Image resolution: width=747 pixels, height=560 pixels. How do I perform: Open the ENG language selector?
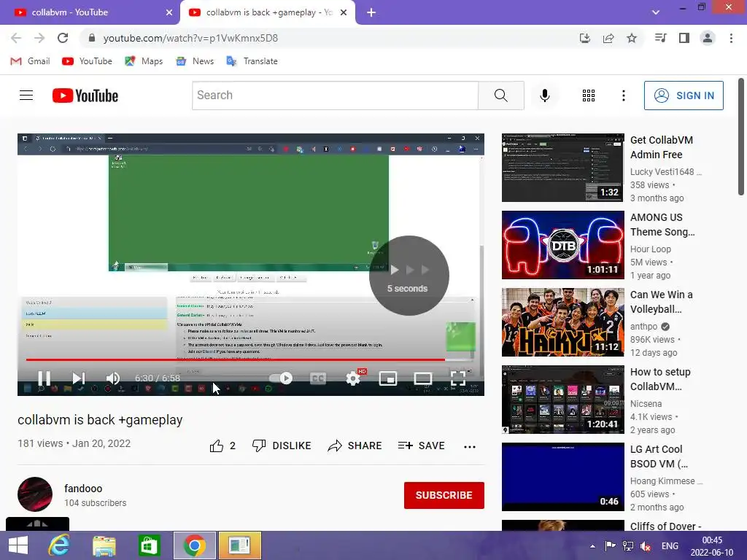[x=670, y=546]
